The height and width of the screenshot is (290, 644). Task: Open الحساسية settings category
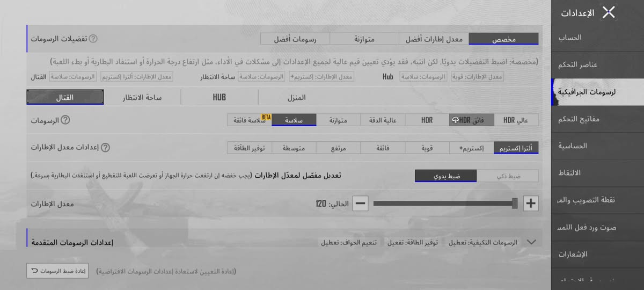[x=598, y=146]
